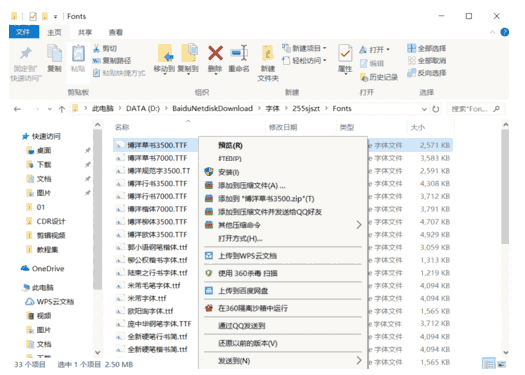Open the New item dropdown
Screen dimensions: 525x375
(x=304, y=48)
